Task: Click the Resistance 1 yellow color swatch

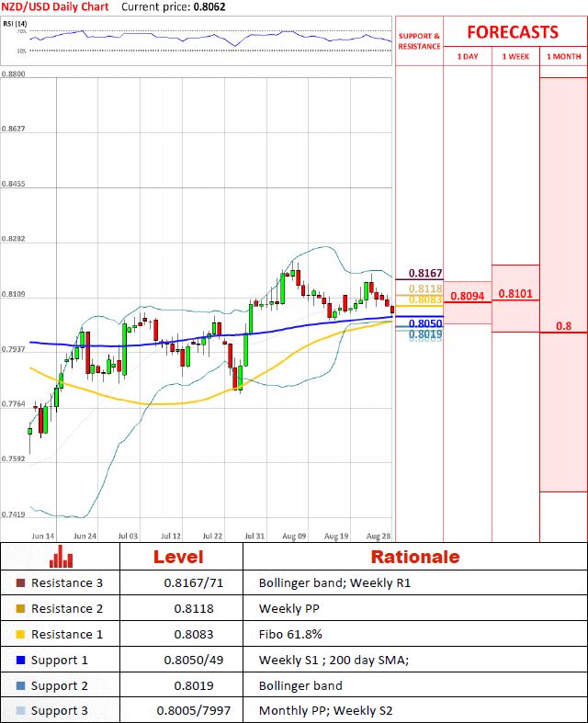Action: pyautogui.click(x=21, y=634)
